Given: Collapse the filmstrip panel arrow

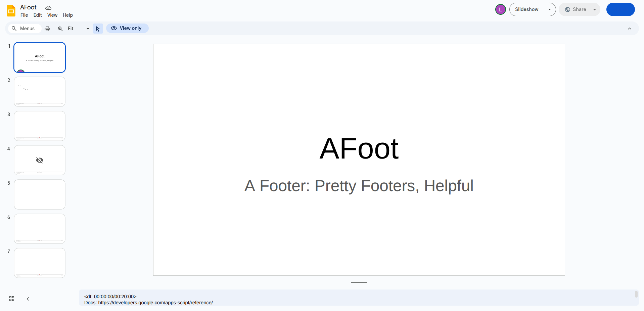Looking at the screenshot, I should 28,299.
